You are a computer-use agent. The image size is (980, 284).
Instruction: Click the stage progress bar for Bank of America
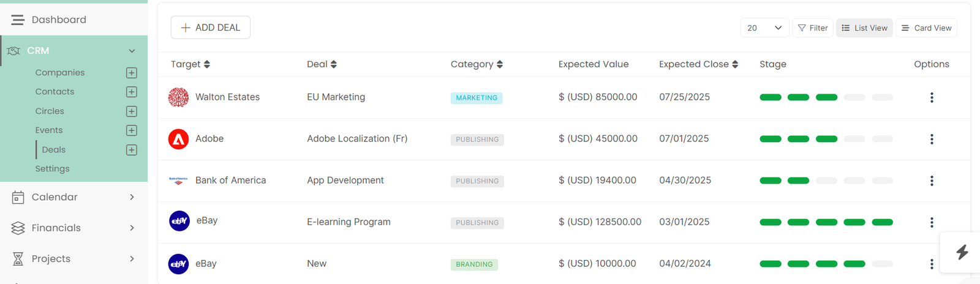coord(826,181)
